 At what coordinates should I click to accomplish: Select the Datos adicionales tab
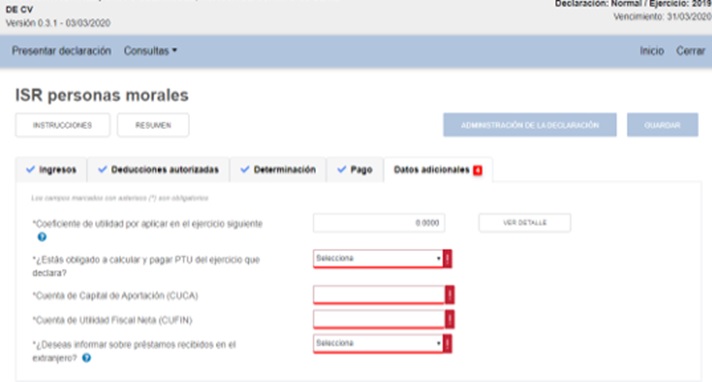pos(438,170)
